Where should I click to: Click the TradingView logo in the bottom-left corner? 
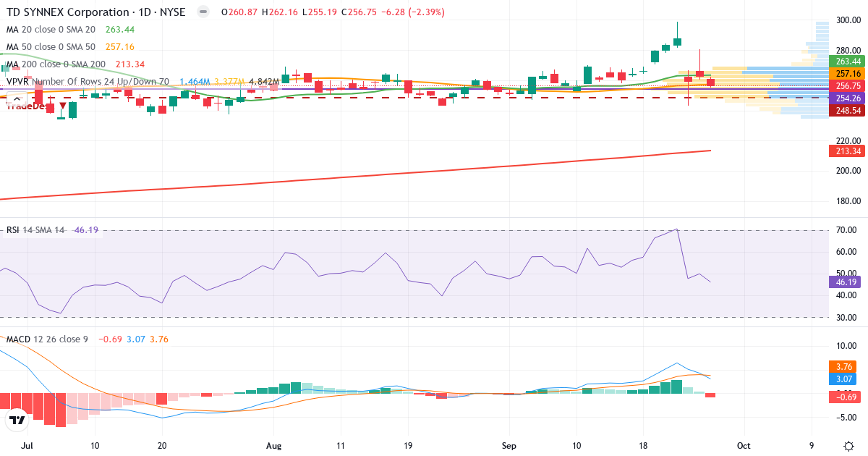tap(16, 420)
